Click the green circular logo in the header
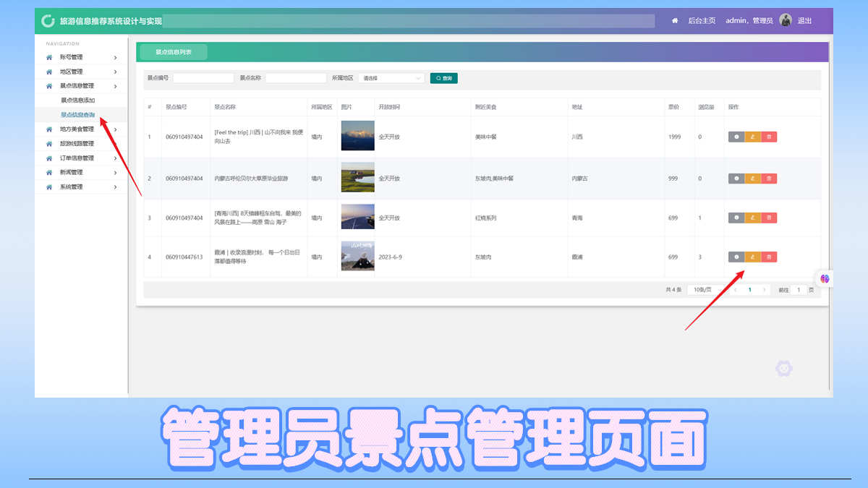The height and width of the screenshot is (488, 868). coord(48,21)
